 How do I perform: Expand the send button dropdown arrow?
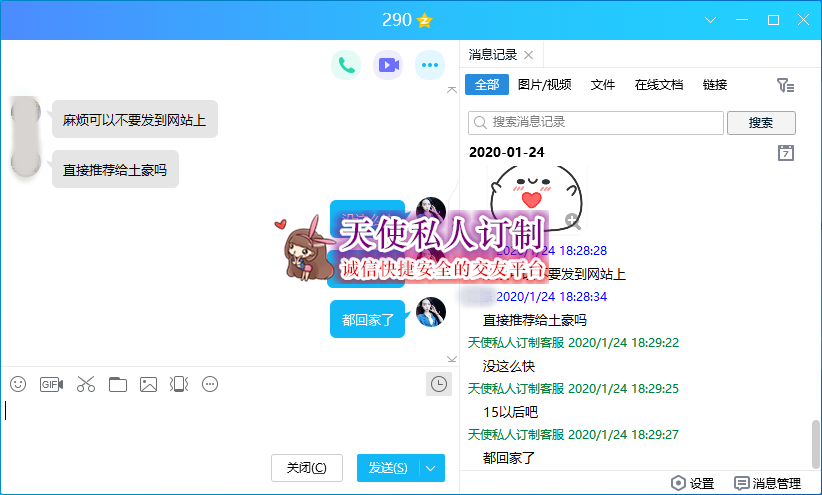(x=431, y=468)
